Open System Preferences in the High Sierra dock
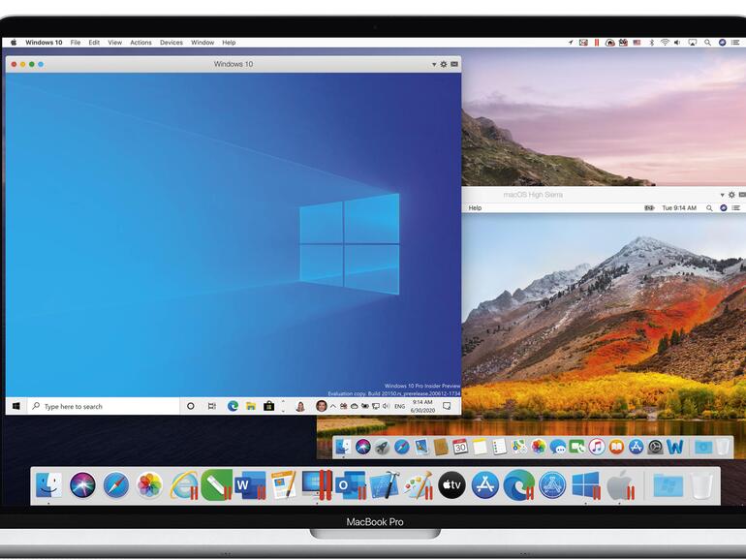This screenshot has height=560, width=746. point(655,447)
